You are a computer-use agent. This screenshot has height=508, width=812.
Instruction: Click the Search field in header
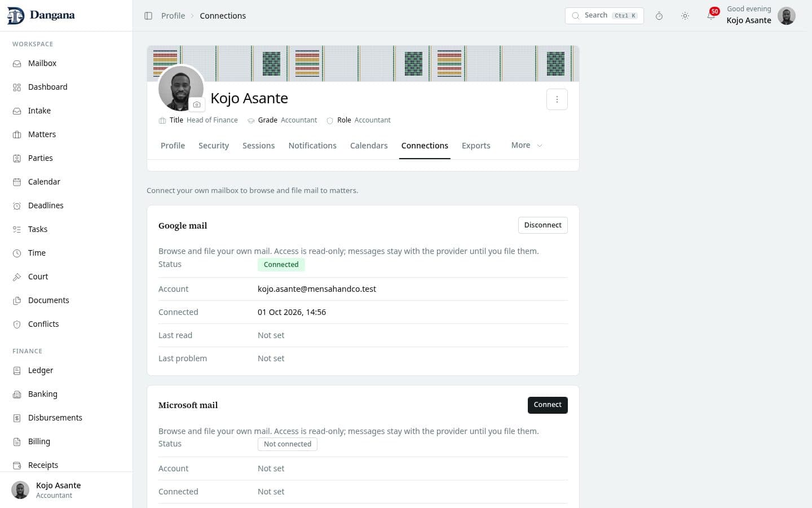point(604,16)
